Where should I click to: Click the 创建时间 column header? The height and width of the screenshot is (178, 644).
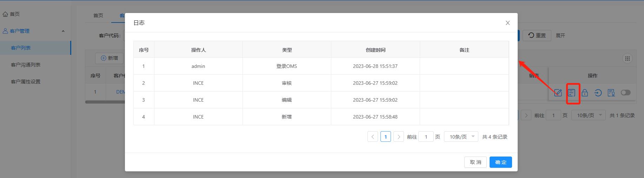pos(376,50)
